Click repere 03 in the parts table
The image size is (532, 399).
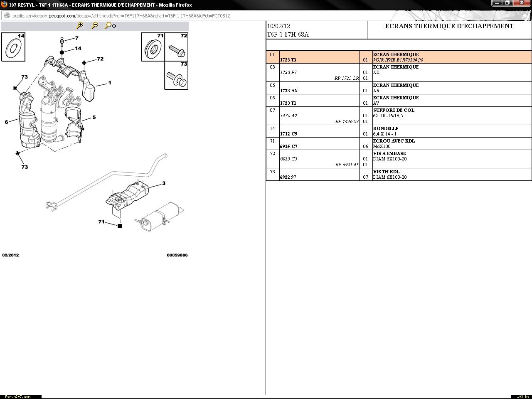272,67
